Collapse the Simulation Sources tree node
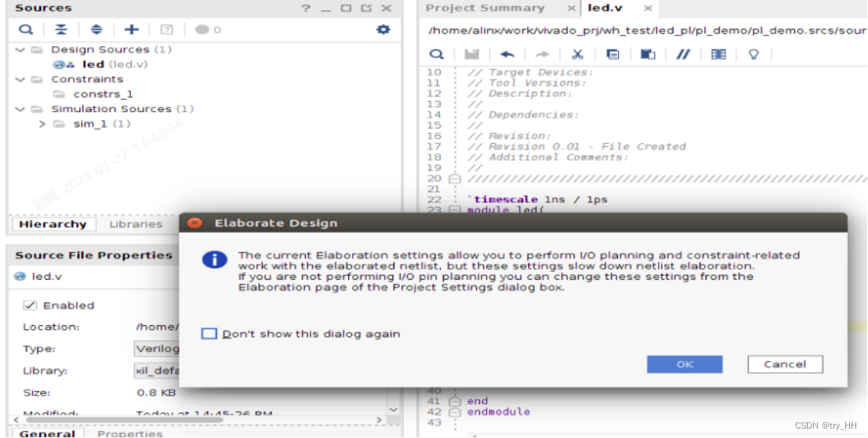 click(20, 109)
